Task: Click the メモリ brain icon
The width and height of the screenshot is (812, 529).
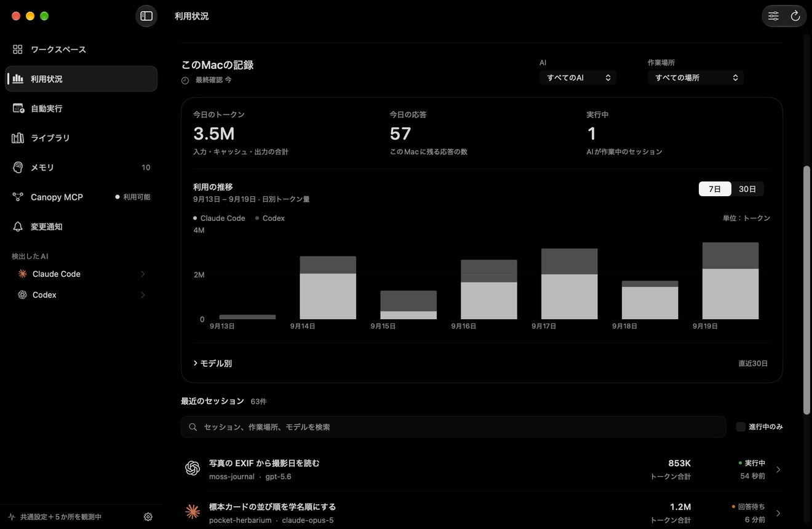Action: [x=18, y=167]
